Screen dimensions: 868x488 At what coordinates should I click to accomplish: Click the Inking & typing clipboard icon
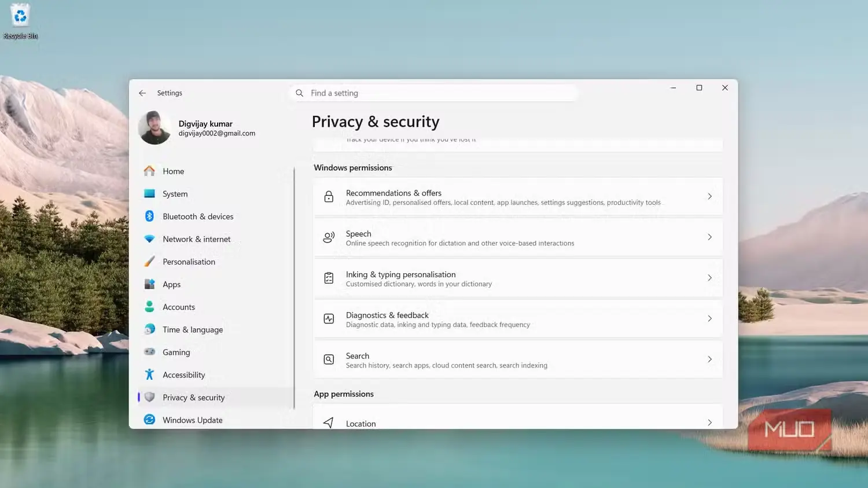tap(329, 278)
